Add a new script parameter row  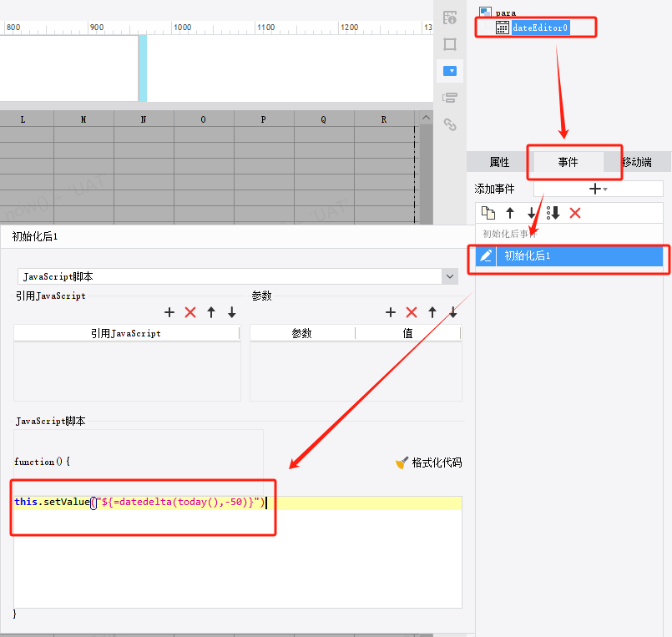coord(391,312)
